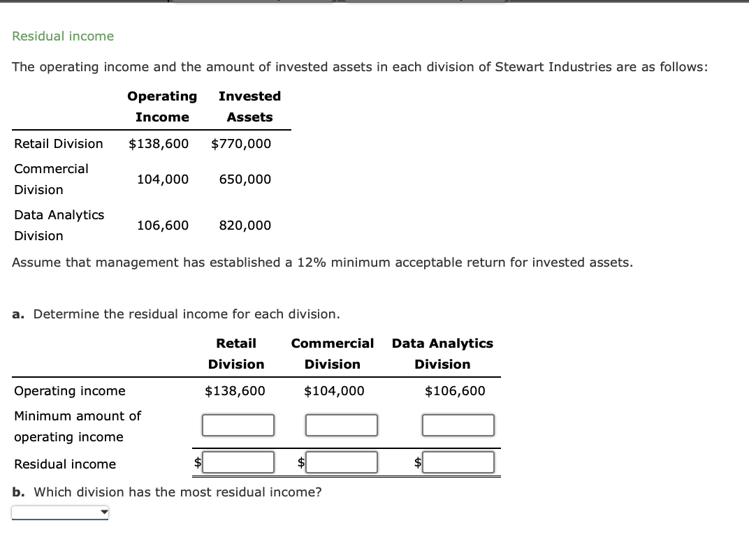This screenshot has height=560, width=749.
Task: Click the Residual income row label in table a
Action: 64,464
